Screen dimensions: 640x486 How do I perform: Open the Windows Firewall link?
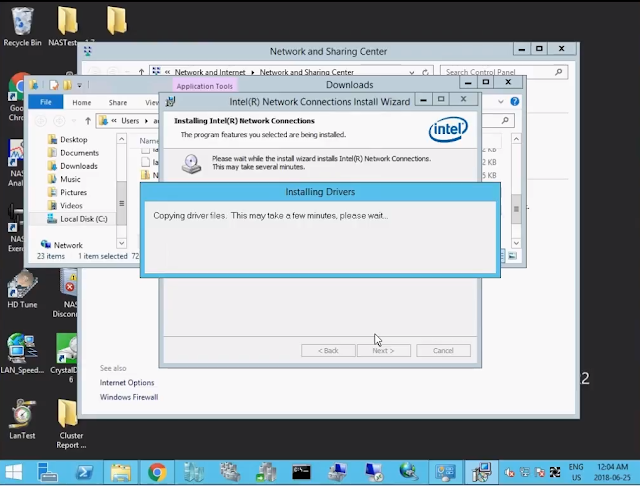click(x=129, y=397)
